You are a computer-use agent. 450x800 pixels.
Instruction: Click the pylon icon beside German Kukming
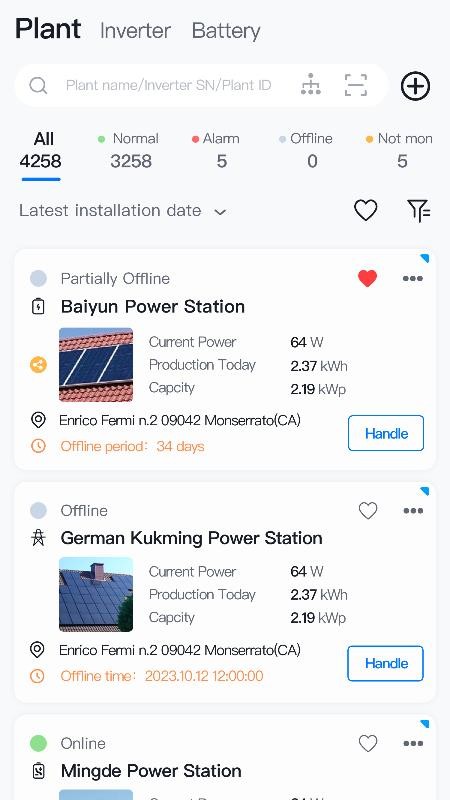pyautogui.click(x=38, y=538)
